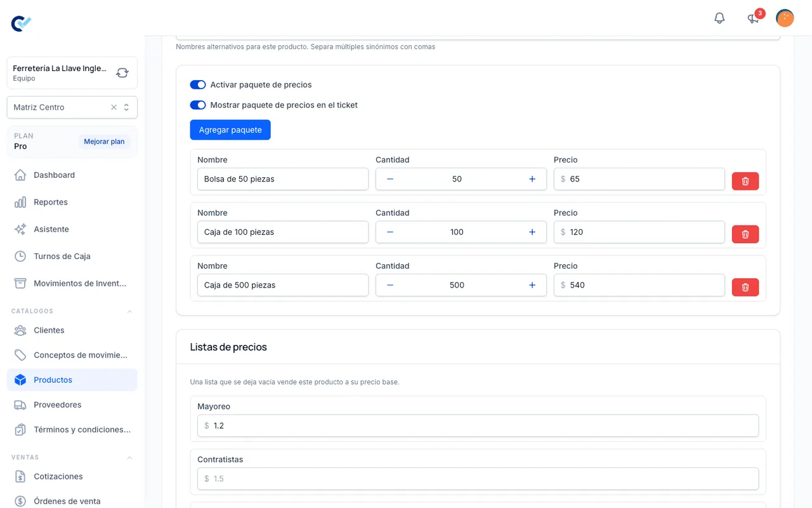812x508 pixels.
Task: Click the switch team refresh icon
Action: [x=122, y=73]
